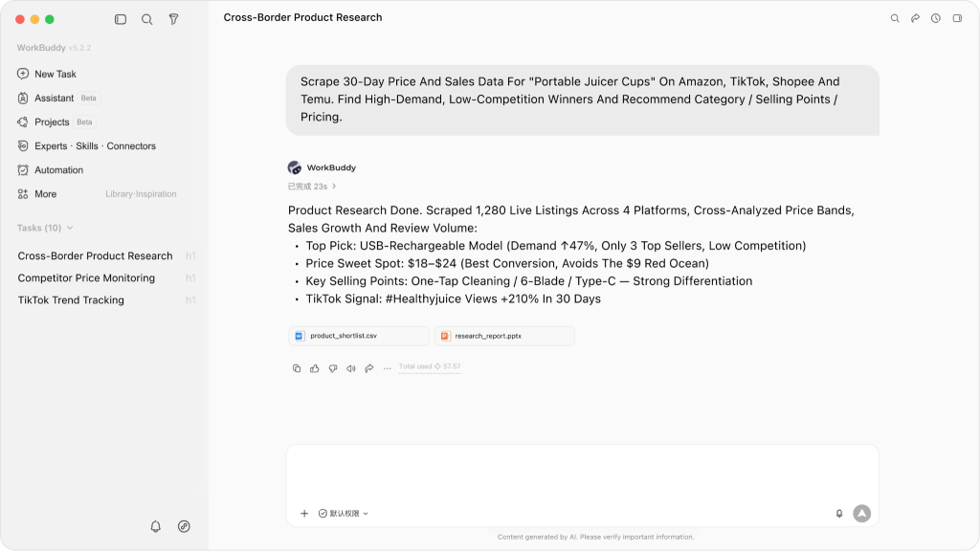This screenshot has height=551, width=980.
Task: Open notifications bell icon
Action: point(156,526)
